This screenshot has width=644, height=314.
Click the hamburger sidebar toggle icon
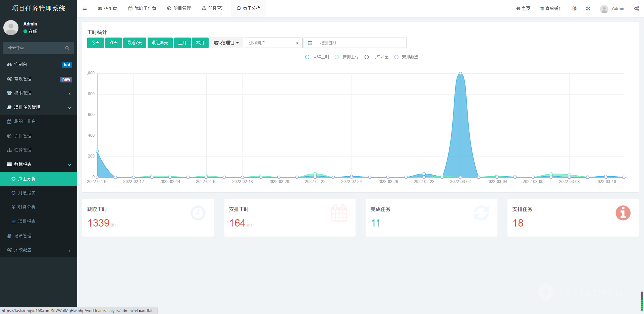click(85, 8)
